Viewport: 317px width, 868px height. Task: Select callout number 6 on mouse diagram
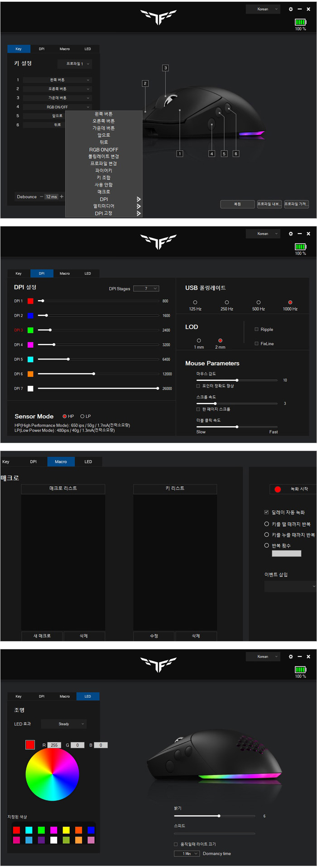[235, 153]
